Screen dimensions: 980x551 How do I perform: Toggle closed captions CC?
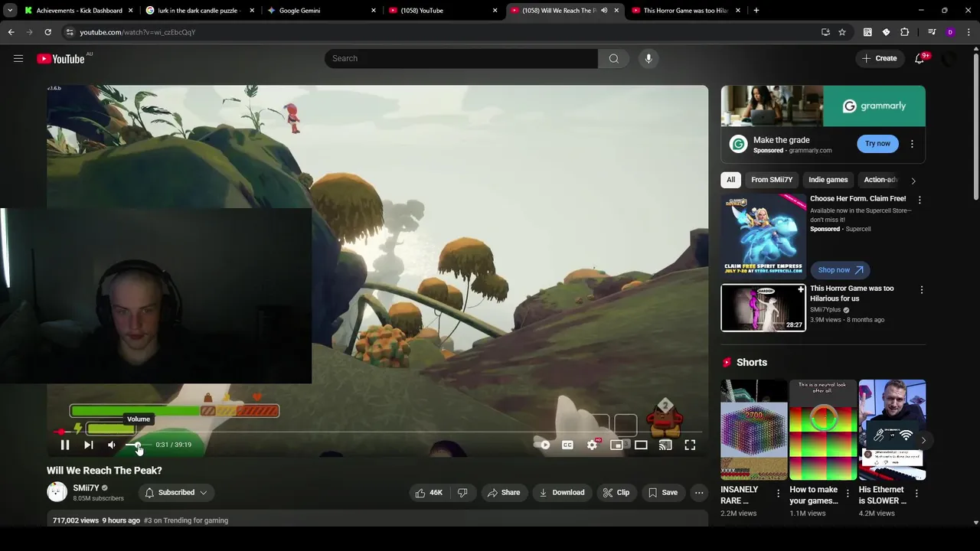[567, 445]
